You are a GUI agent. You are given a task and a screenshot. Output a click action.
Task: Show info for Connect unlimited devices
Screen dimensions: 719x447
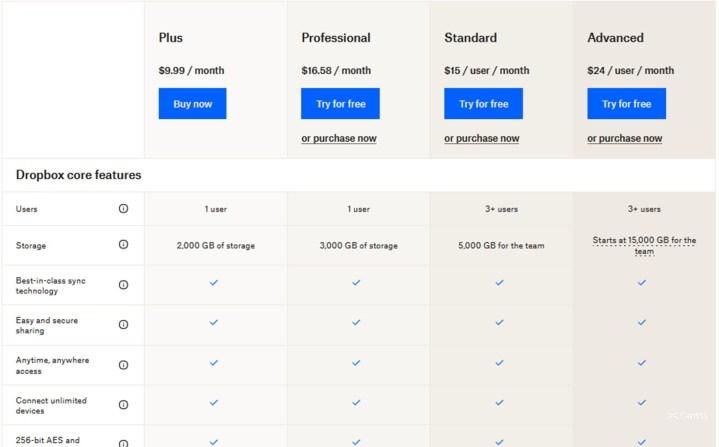pyautogui.click(x=123, y=405)
